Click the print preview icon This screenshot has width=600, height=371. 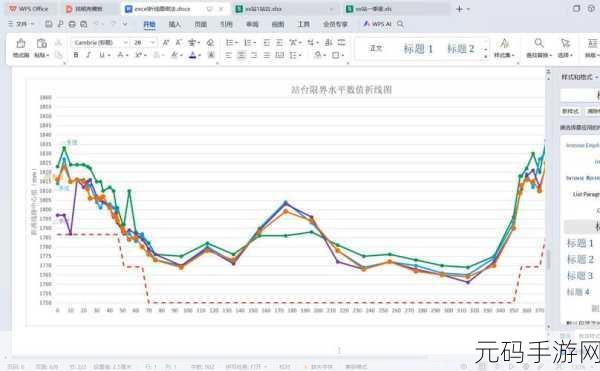tap(83, 24)
